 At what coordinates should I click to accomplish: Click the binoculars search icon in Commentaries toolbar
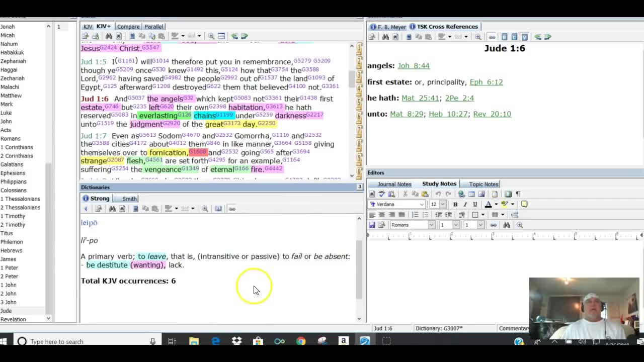[385, 37]
